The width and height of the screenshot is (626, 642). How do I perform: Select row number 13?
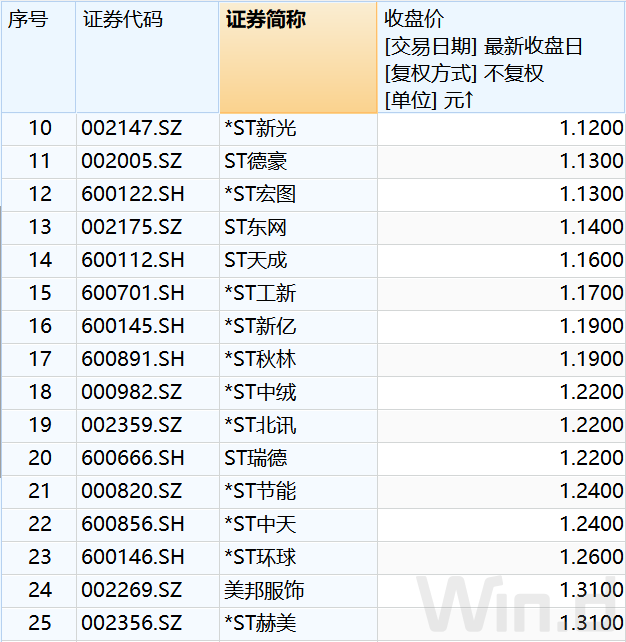coord(38,227)
